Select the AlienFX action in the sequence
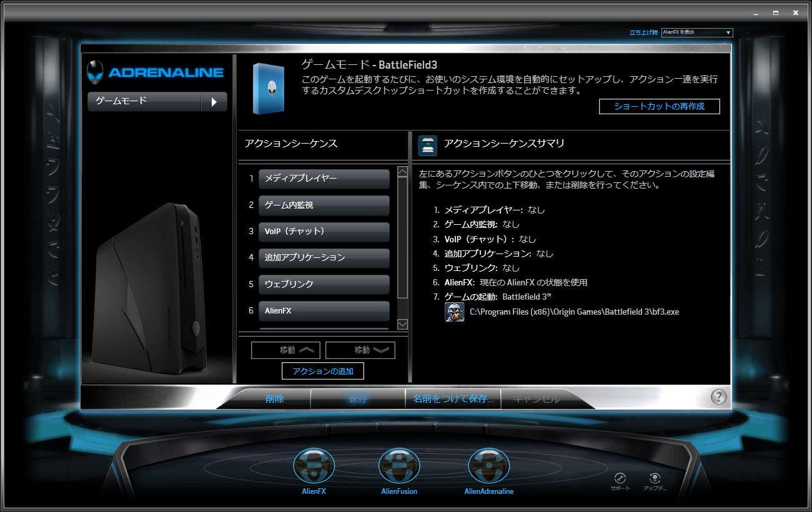812x512 pixels. pyautogui.click(x=324, y=311)
